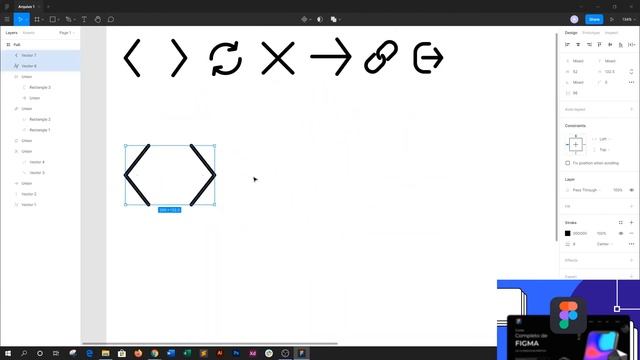Add a stroke with the plus button

[631, 222]
